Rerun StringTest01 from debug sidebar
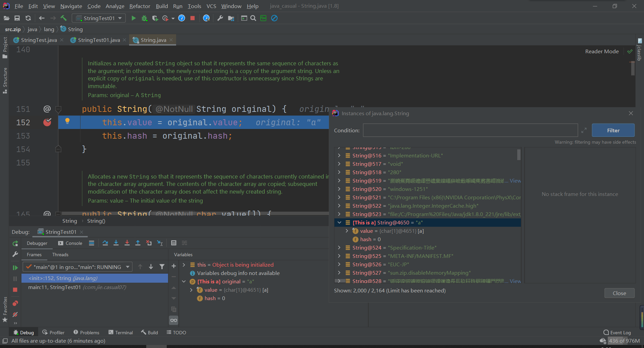The image size is (644, 348). click(15, 243)
